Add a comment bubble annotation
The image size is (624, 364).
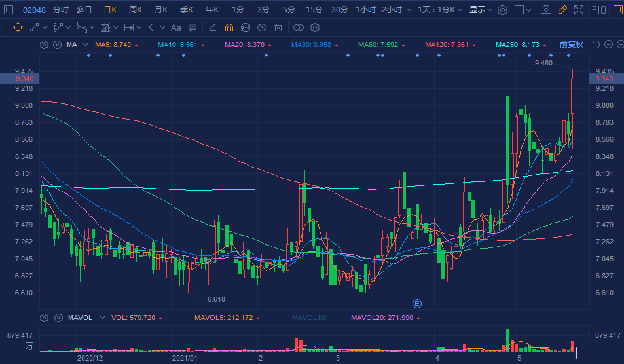click(x=192, y=27)
